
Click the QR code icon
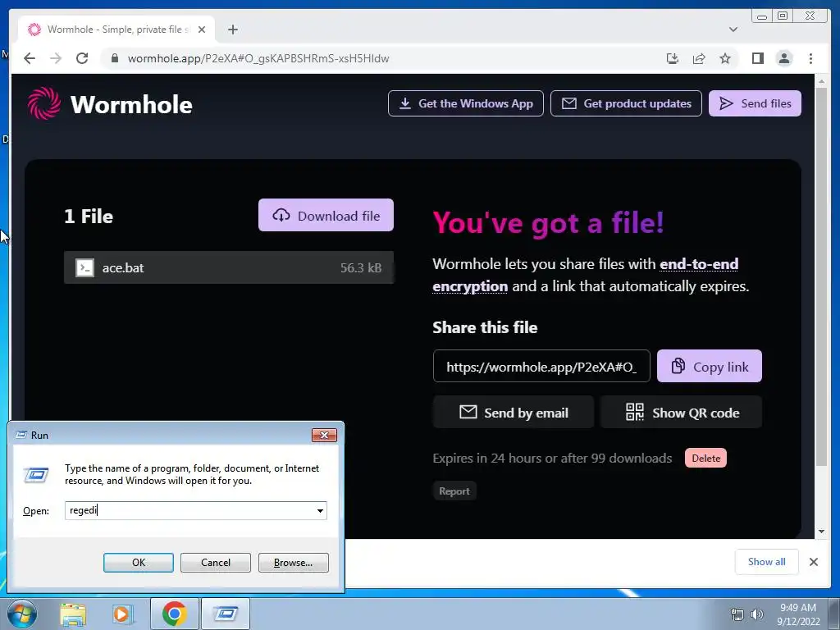click(635, 412)
